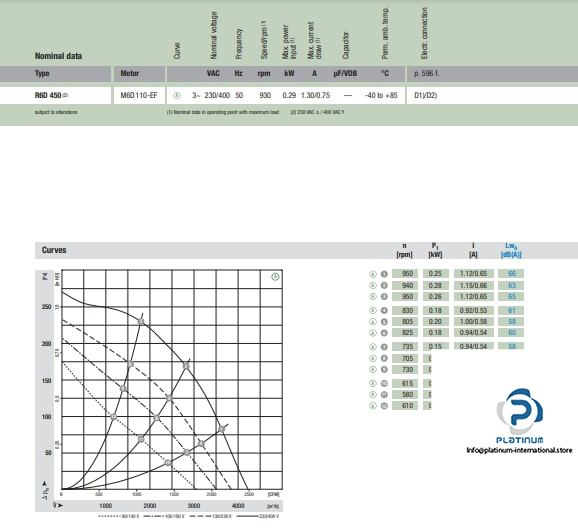Image resolution: width=578 pixels, height=532 pixels.
Task: Select the grey number bullet in the 580 rpm row
Action: coord(384,394)
